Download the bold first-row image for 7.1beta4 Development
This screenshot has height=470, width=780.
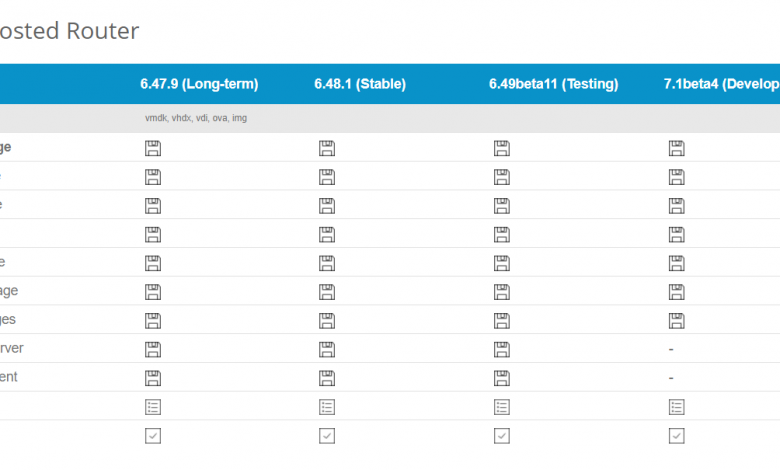(676, 148)
